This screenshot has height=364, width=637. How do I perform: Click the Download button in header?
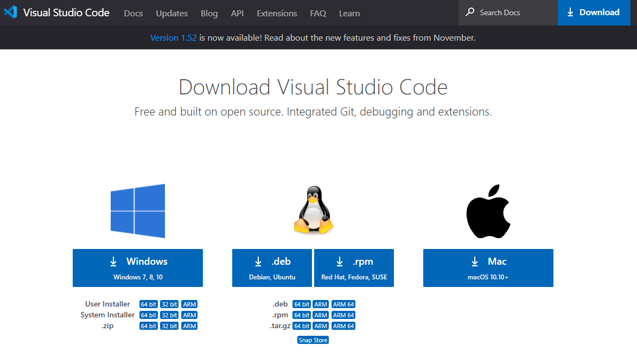594,12
